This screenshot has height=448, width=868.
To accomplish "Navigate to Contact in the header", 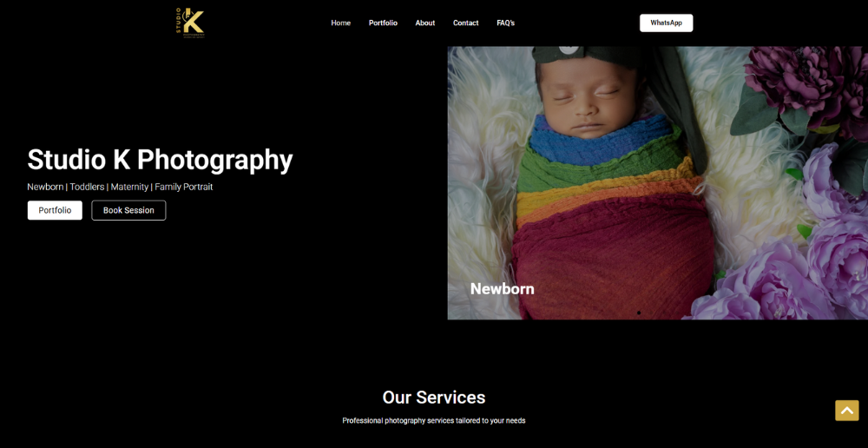I will [x=465, y=23].
